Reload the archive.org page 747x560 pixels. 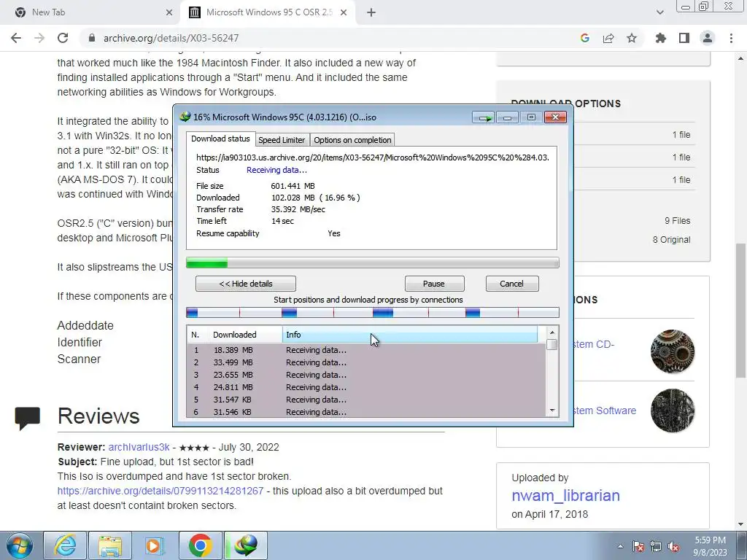point(63,38)
